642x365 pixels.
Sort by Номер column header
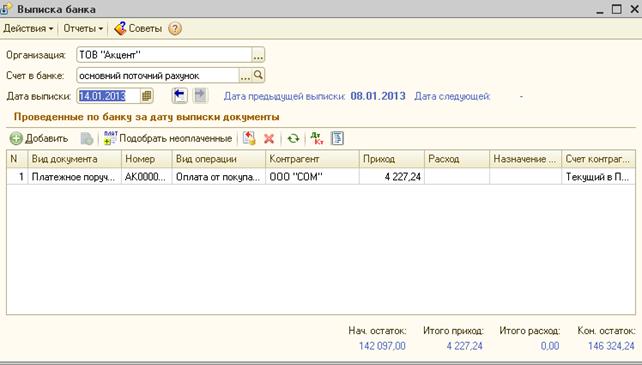147,159
